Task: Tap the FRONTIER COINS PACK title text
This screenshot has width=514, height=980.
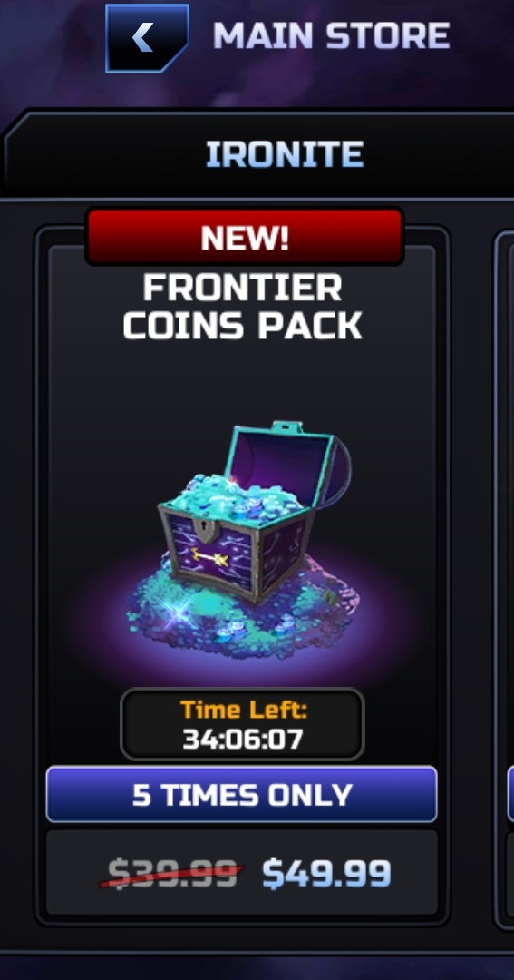Action: pos(243,307)
